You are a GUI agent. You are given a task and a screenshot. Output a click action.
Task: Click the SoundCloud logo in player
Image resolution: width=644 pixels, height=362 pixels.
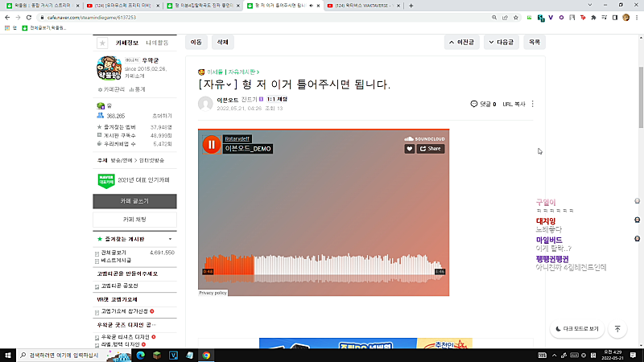click(424, 138)
